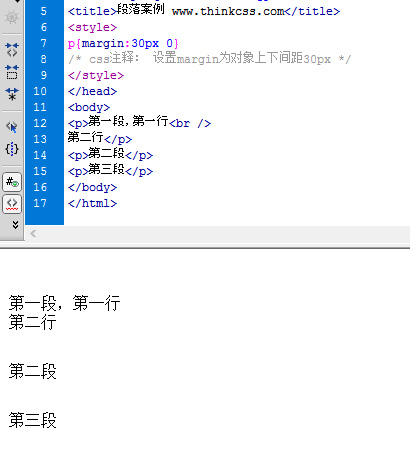Click preview paragraph '第二段'
This screenshot has height=452, width=410.
pos(32,371)
